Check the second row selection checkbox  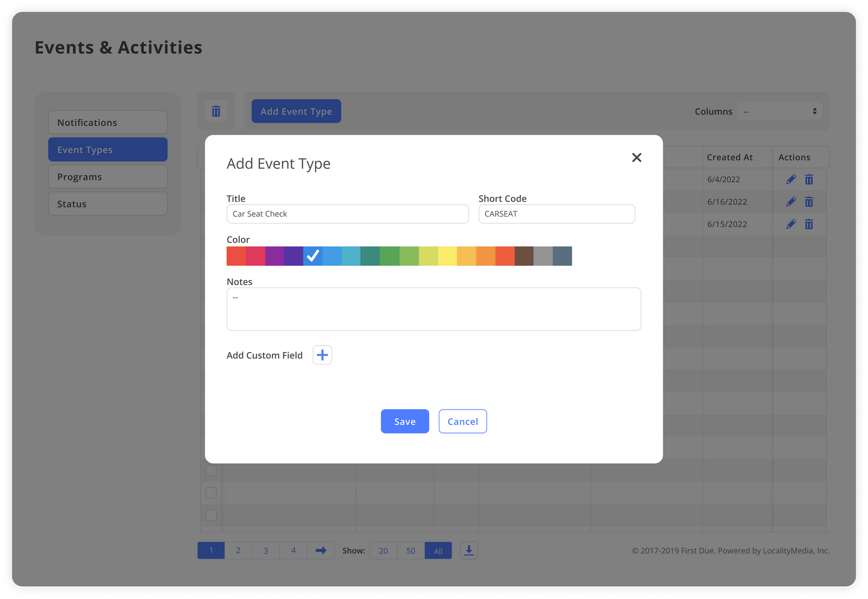[211, 493]
